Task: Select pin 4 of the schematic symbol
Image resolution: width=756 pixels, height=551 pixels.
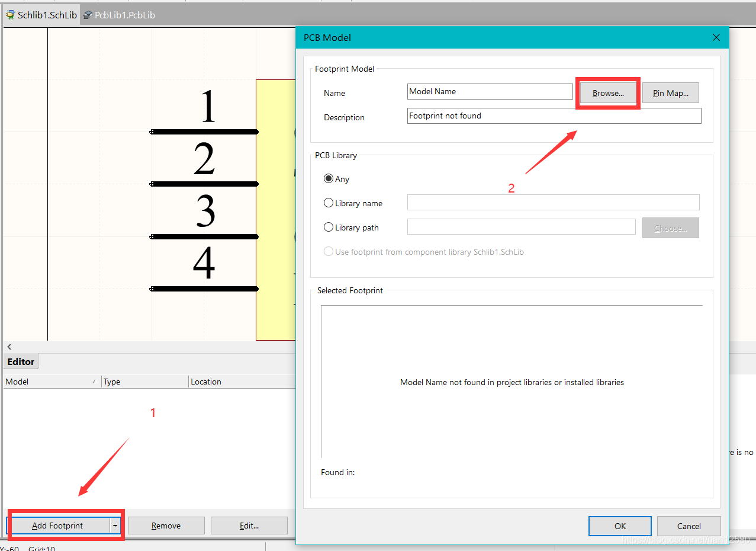Action: coord(204,289)
